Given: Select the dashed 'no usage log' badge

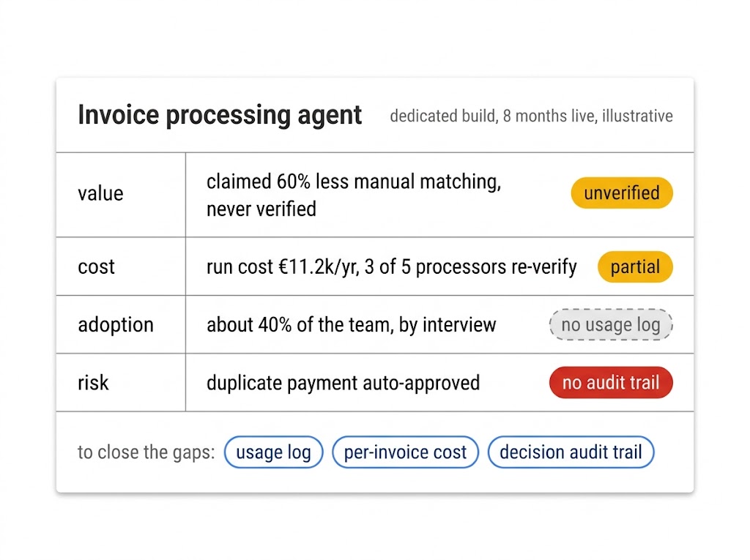Looking at the screenshot, I should [611, 325].
